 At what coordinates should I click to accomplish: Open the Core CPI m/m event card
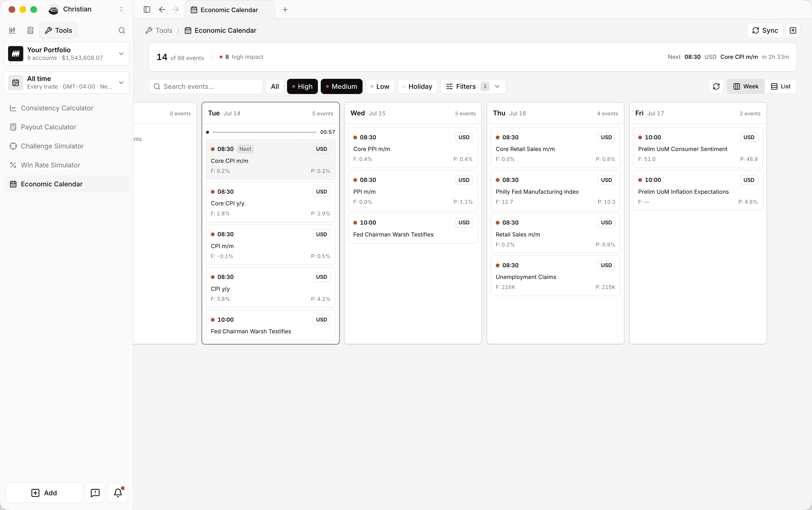pyautogui.click(x=270, y=160)
